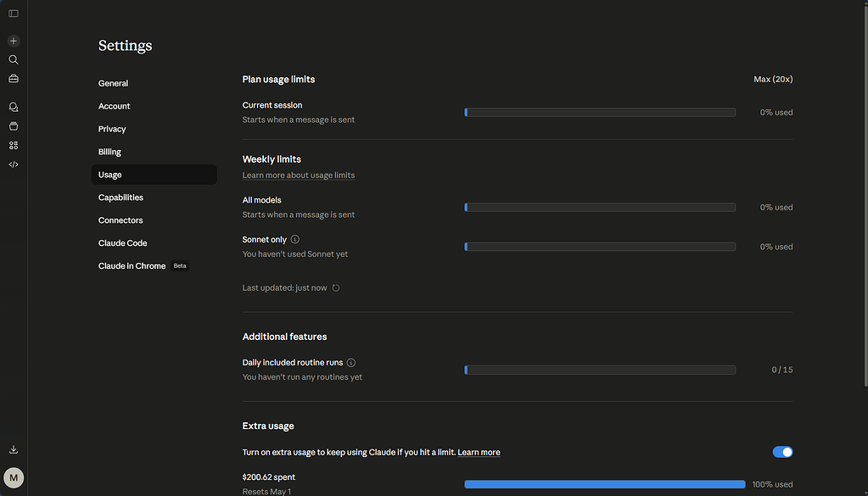Open the Capabilities settings tab
The height and width of the screenshot is (496, 868).
[154, 198]
